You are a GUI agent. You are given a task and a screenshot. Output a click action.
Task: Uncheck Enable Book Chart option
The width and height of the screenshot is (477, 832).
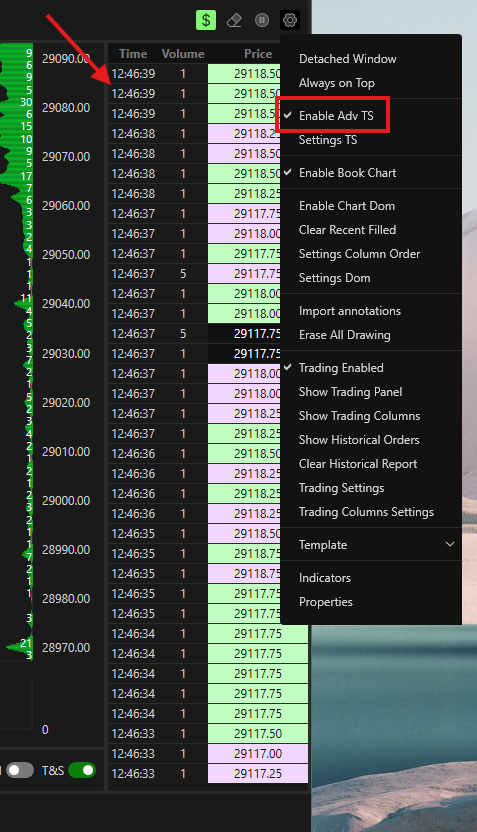click(348, 173)
